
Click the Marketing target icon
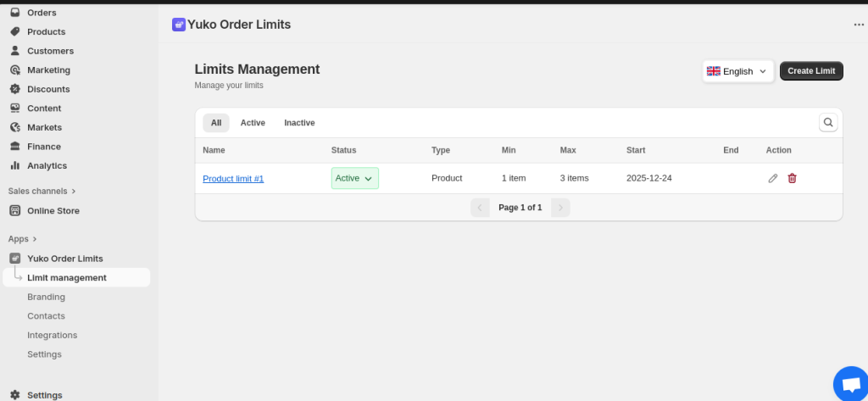coord(15,70)
